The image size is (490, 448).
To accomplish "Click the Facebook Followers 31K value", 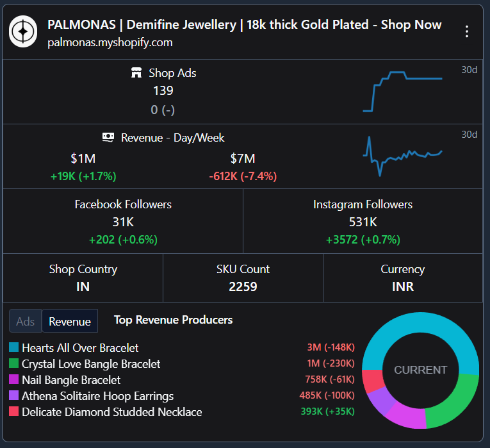I will pos(123,222).
